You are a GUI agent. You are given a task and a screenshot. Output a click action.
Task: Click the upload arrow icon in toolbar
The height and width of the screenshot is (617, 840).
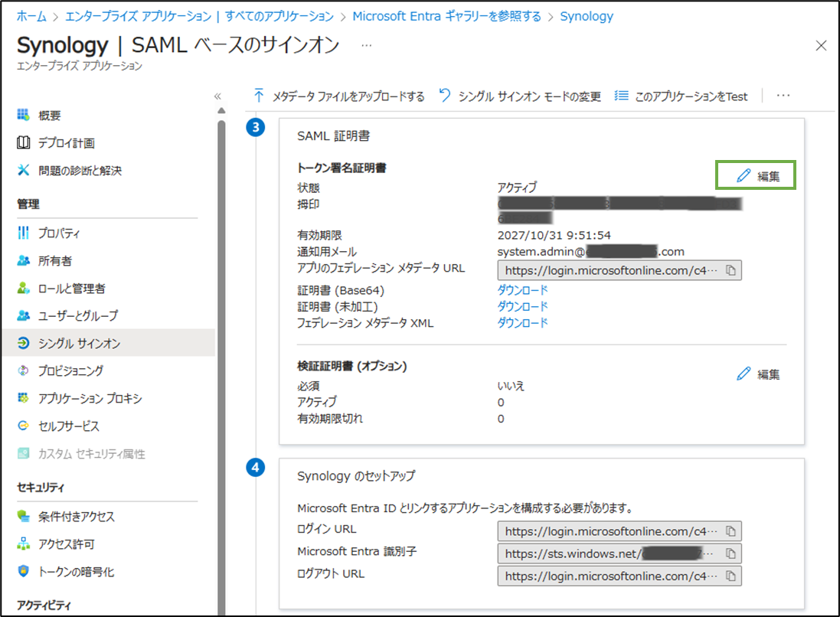point(259,96)
